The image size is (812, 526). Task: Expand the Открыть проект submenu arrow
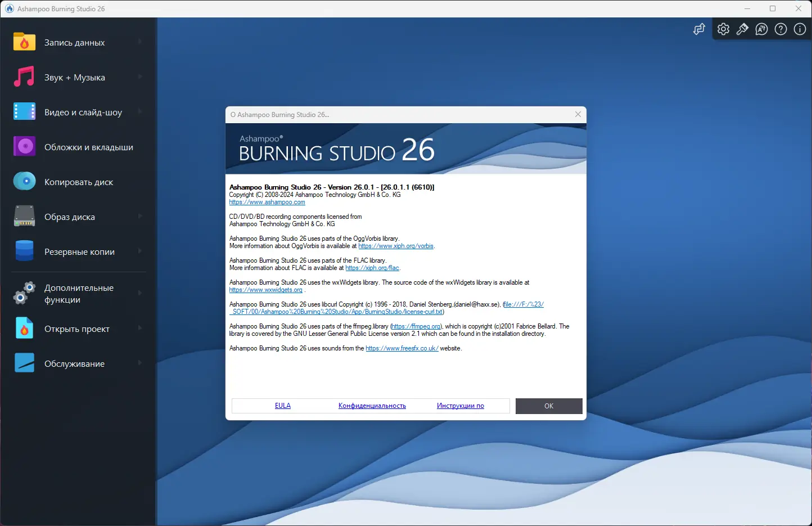click(140, 328)
